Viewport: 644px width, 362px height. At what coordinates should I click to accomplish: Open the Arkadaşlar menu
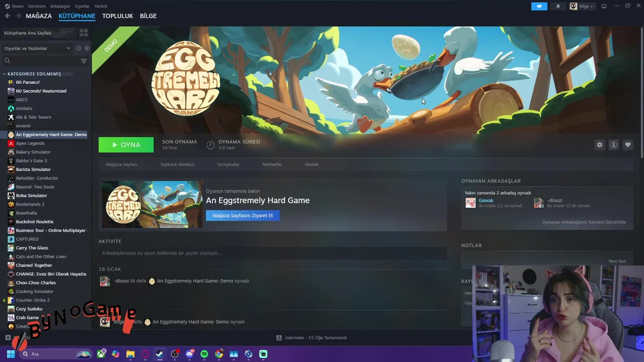tap(60, 6)
